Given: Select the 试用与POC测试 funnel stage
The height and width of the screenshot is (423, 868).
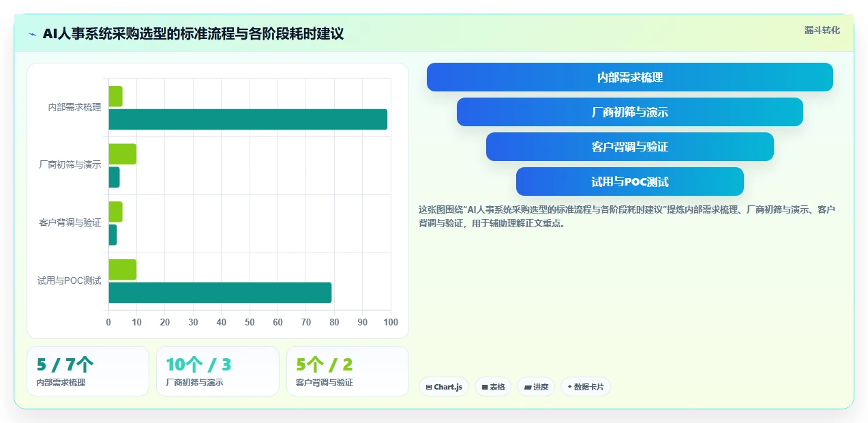Looking at the screenshot, I should click(629, 181).
